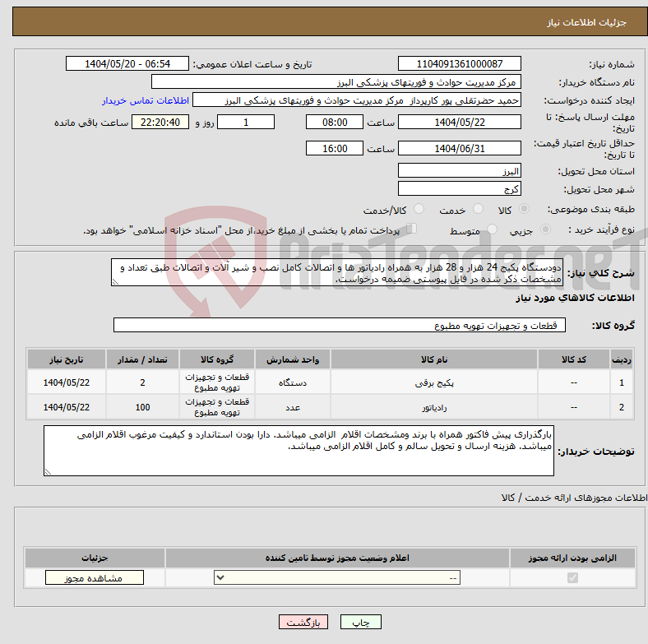The width and height of the screenshot is (648, 644).
Task: Click the resize handle of buyer notes textarea
Action: coord(48,471)
